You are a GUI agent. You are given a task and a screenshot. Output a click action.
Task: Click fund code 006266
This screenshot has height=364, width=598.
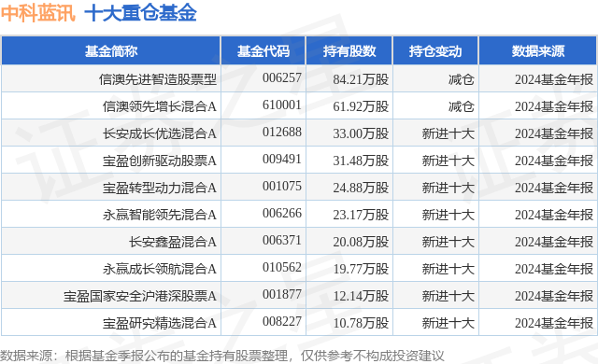pos(282,213)
